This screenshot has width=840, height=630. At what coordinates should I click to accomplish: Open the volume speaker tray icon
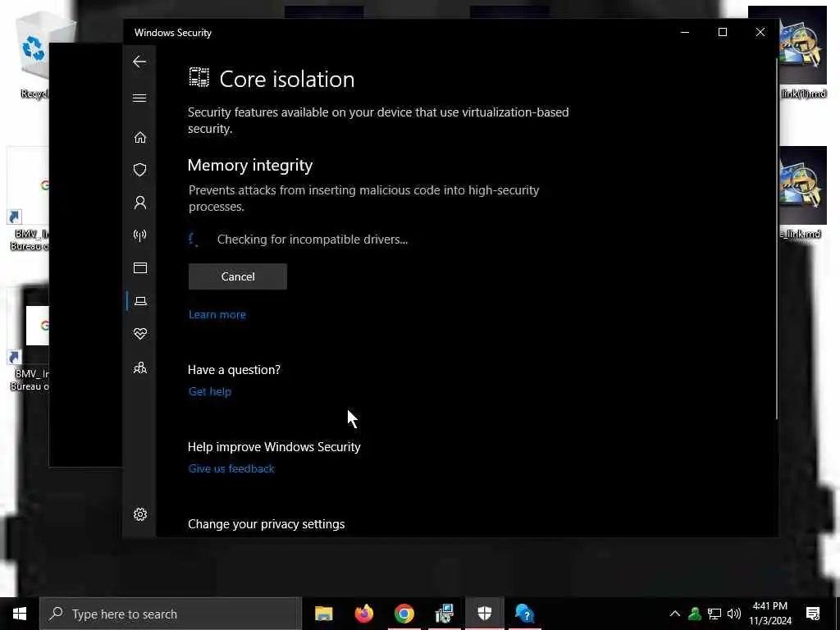[x=734, y=614]
